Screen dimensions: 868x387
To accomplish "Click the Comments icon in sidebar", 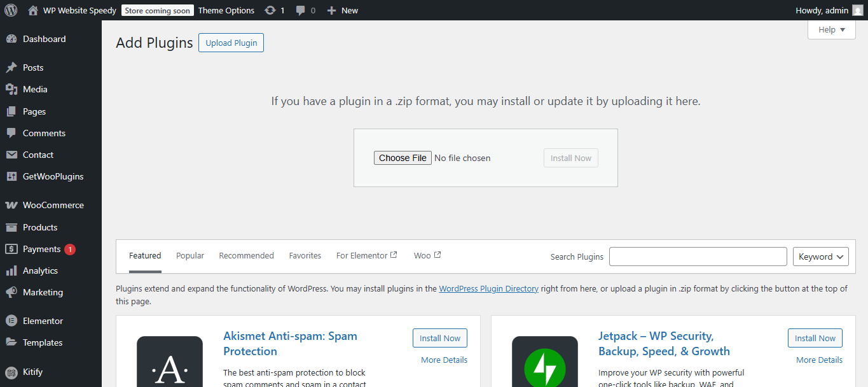I will click(x=11, y=133).
